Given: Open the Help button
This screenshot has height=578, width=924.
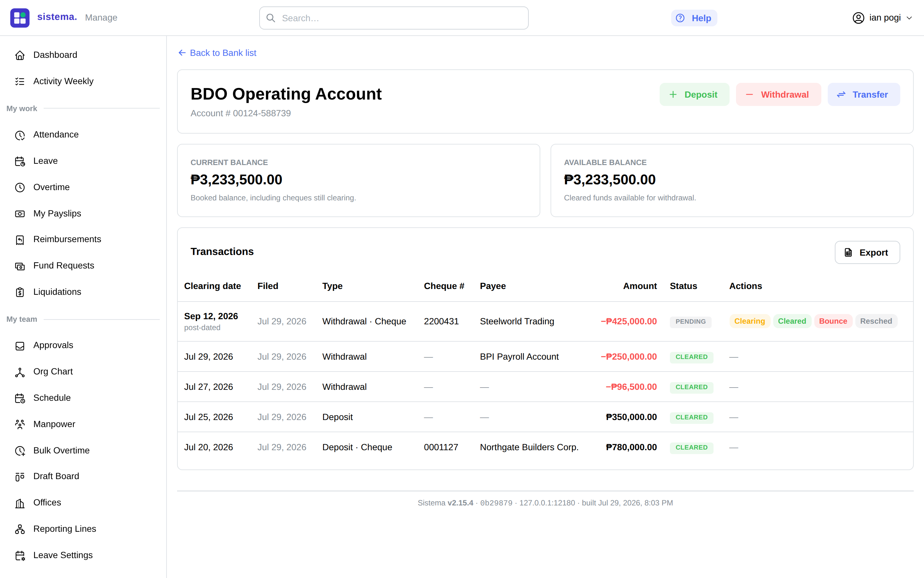Looking at the screenshot, I should pyautogui.click(x=694, y=18).
